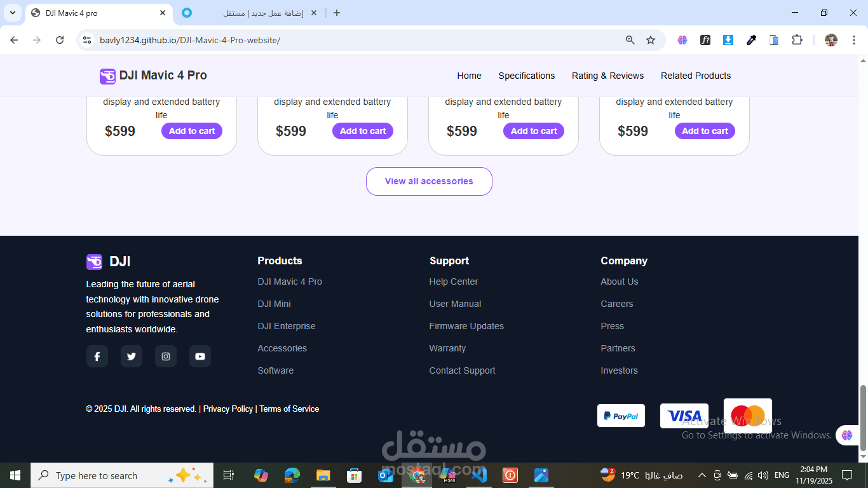Viewport: 868px width, 488px height.
Task: Open the Twitter social icon in footer
Action: point(132,356)
